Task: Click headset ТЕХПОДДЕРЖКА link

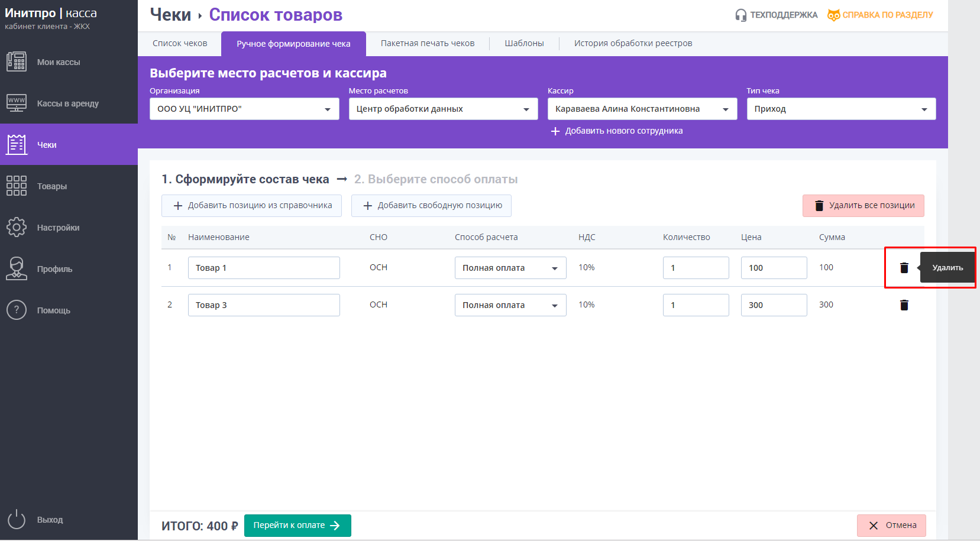Action: 776,15
